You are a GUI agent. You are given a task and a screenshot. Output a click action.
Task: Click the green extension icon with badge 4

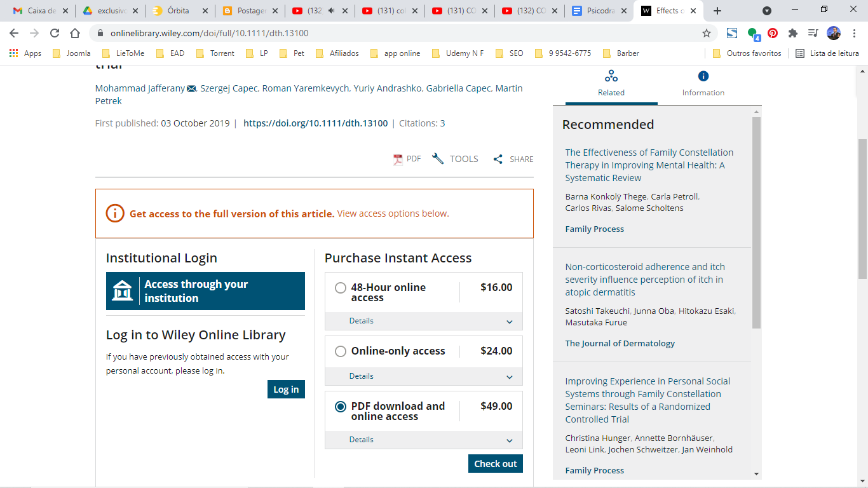(x=753, y=34)
